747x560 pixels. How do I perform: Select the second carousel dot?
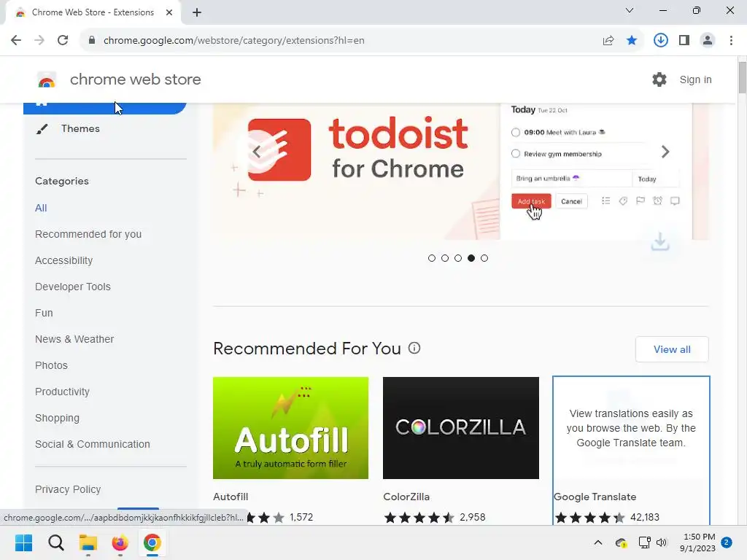click(445, 258)
